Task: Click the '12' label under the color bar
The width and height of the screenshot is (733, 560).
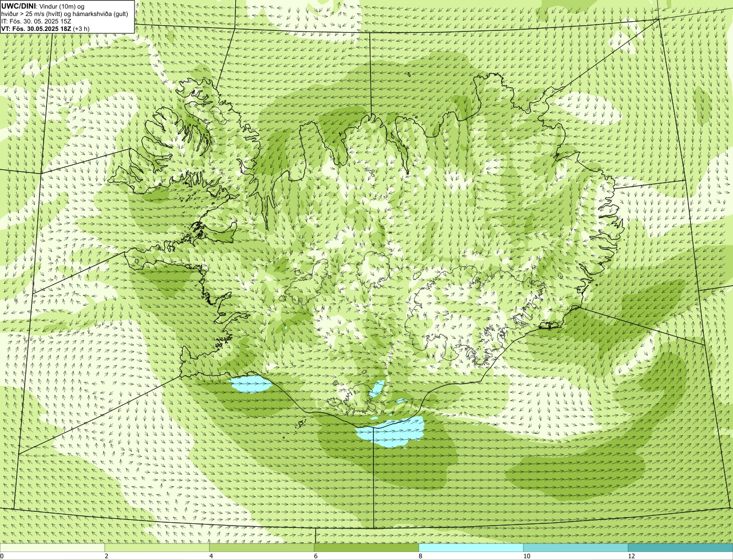Action: click(631, 556)
